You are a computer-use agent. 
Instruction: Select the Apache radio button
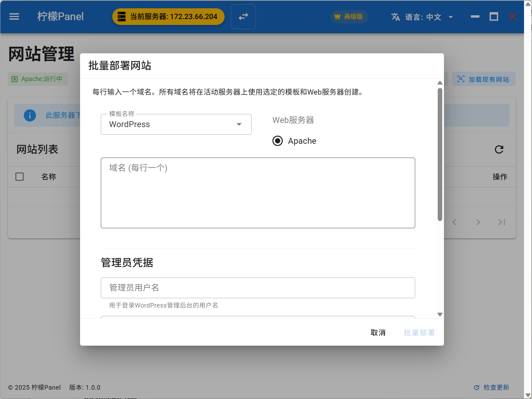tap(278, 141)
